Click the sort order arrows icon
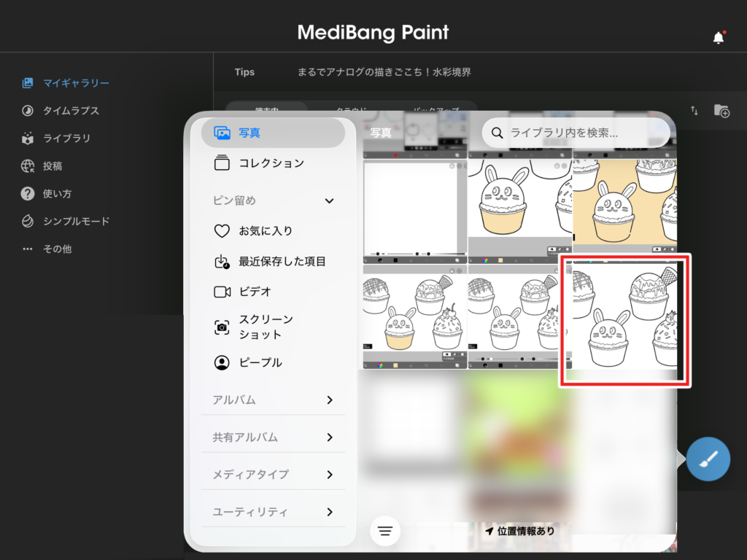The height and width of the screenshot is (560, 747). pyautogui.click(x=694, y=111)
